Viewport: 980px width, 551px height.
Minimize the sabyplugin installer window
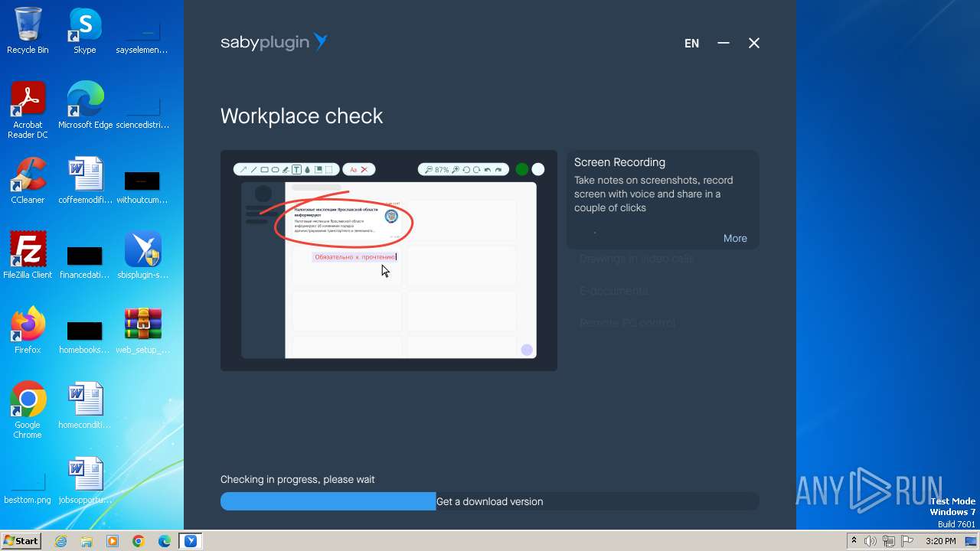(x=724, y=44)
